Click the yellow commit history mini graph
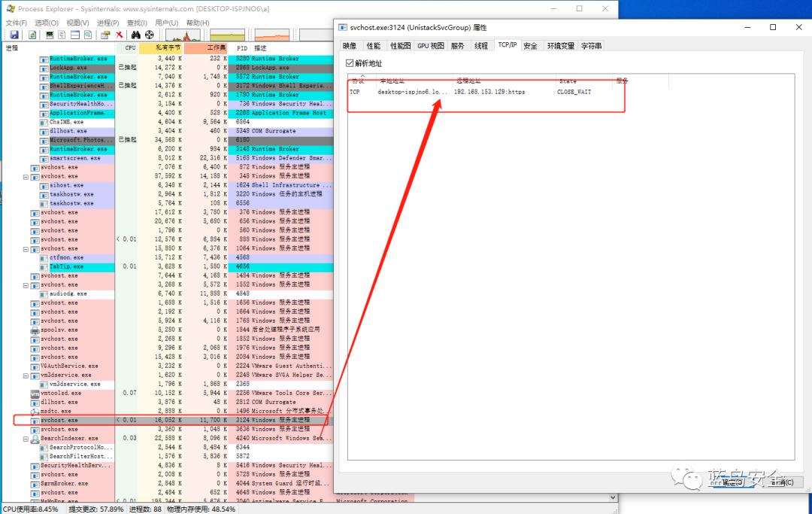This screenshot has width=812, height=514. point(227,35)
